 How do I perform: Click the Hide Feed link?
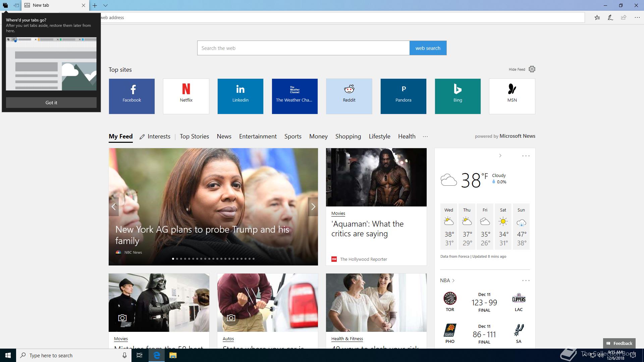pos(517,69)
